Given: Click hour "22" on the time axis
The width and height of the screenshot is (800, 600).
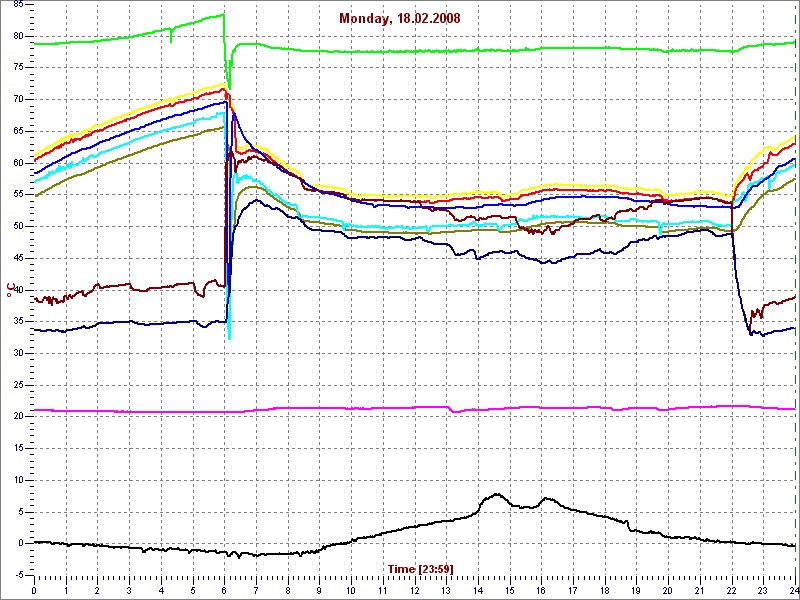Looking at the screenshot, I should coord(732,589).
